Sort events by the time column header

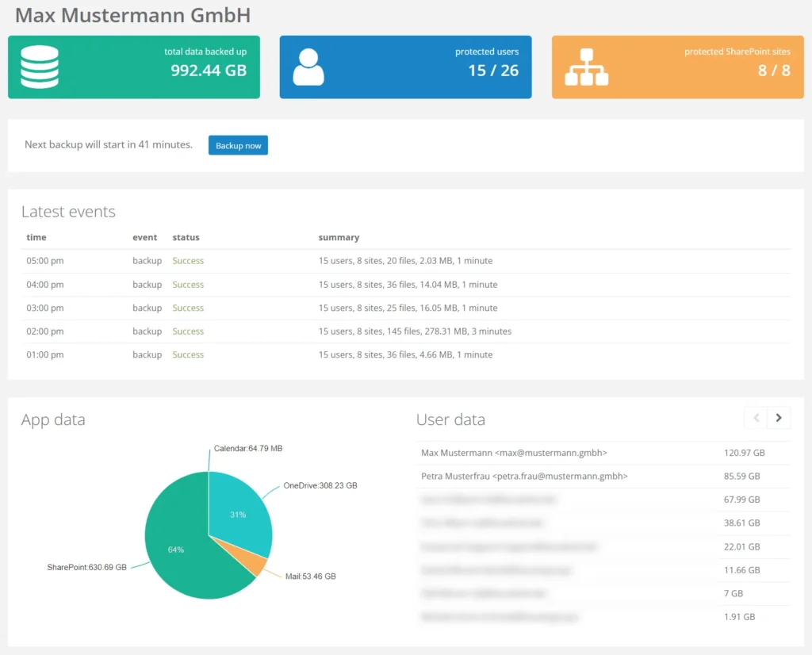pos(36,237)
